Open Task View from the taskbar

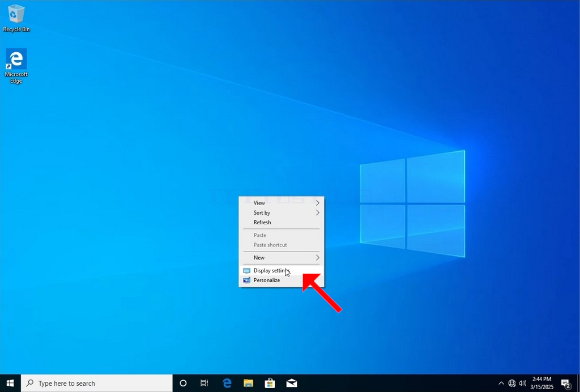point(204,383)
